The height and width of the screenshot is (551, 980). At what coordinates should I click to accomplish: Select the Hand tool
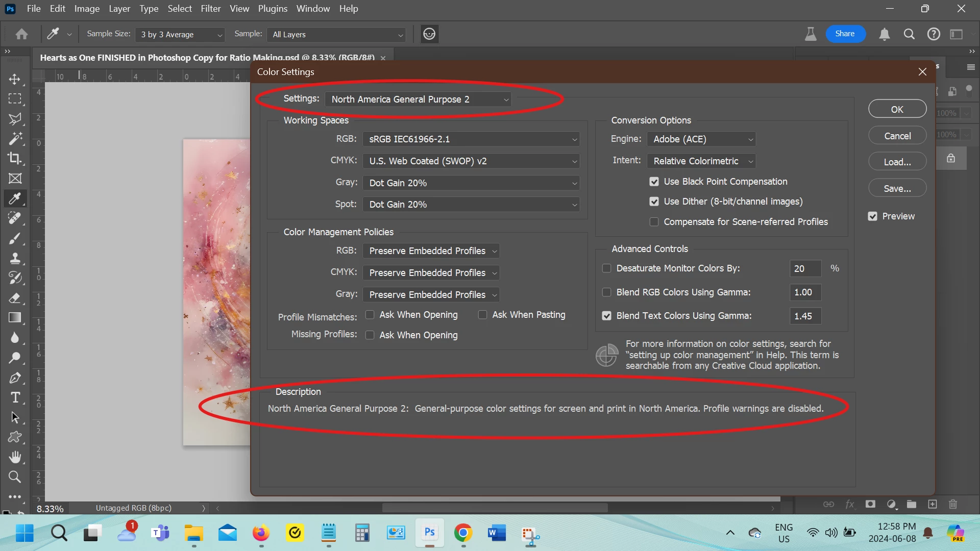point(14,457)
